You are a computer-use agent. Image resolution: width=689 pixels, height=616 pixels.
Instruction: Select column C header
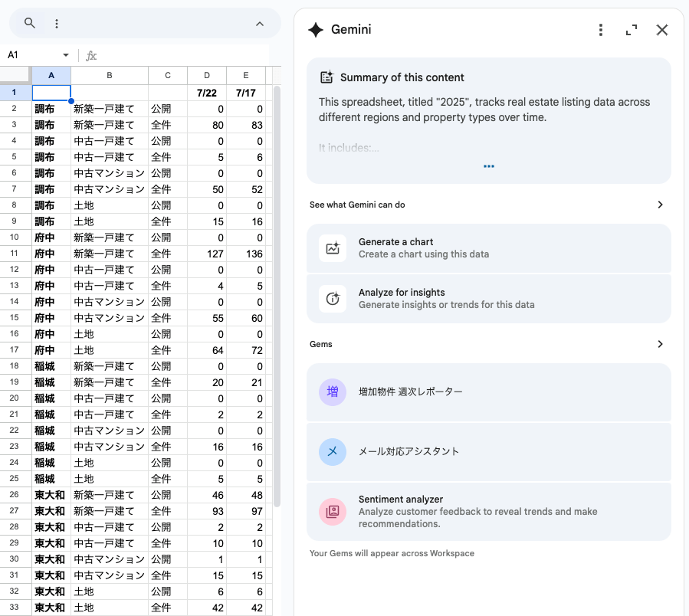tap(168, 76)
